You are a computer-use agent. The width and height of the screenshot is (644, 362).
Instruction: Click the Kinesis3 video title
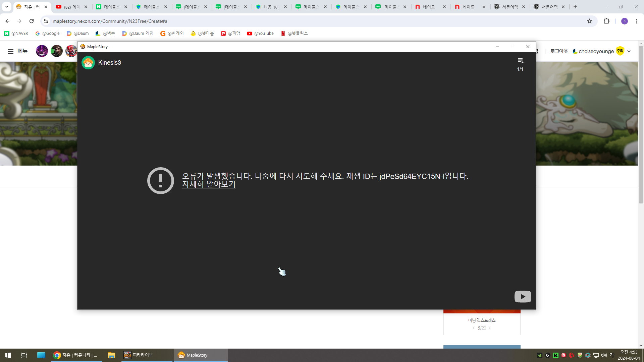tap(110, 63)
